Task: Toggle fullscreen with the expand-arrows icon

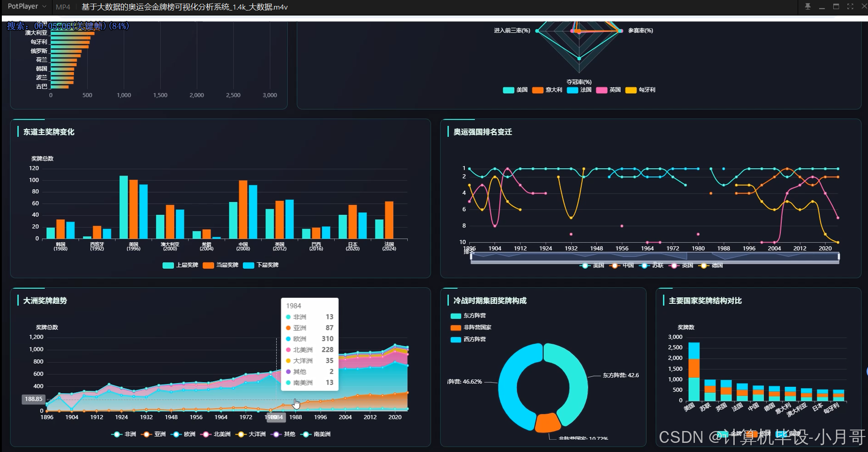Action: [x=850, y=6]
